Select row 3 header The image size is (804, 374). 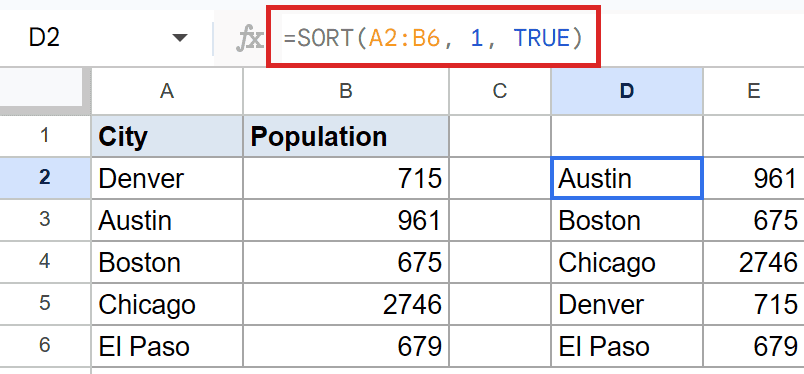coord(45,220)
